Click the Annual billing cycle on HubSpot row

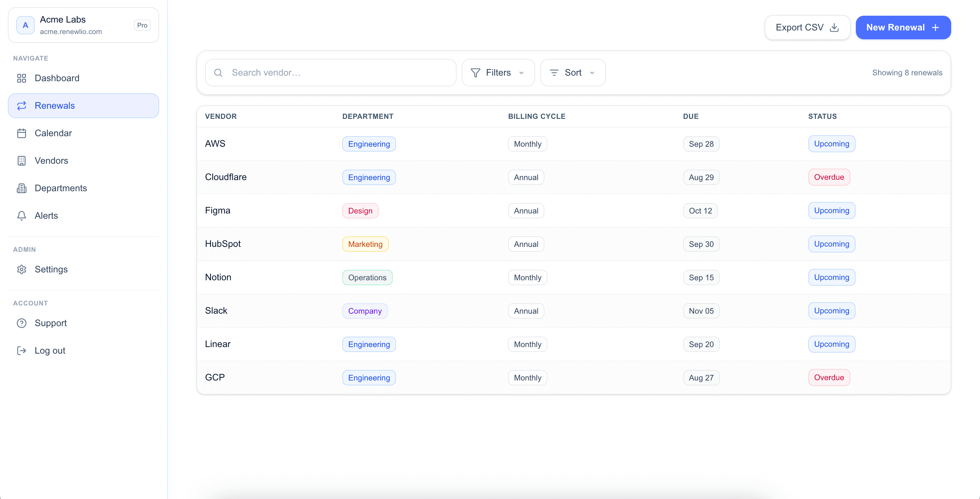[526, 244]
